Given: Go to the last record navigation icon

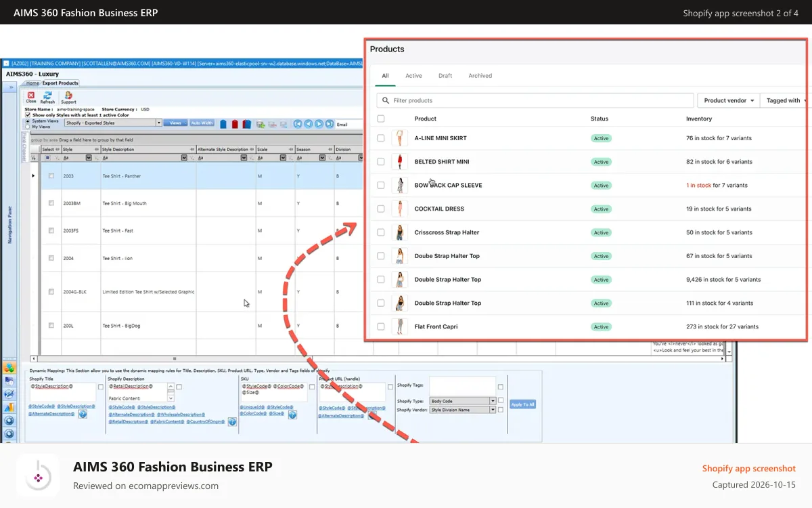Looking at the screenshot, I should pos(329,124).
